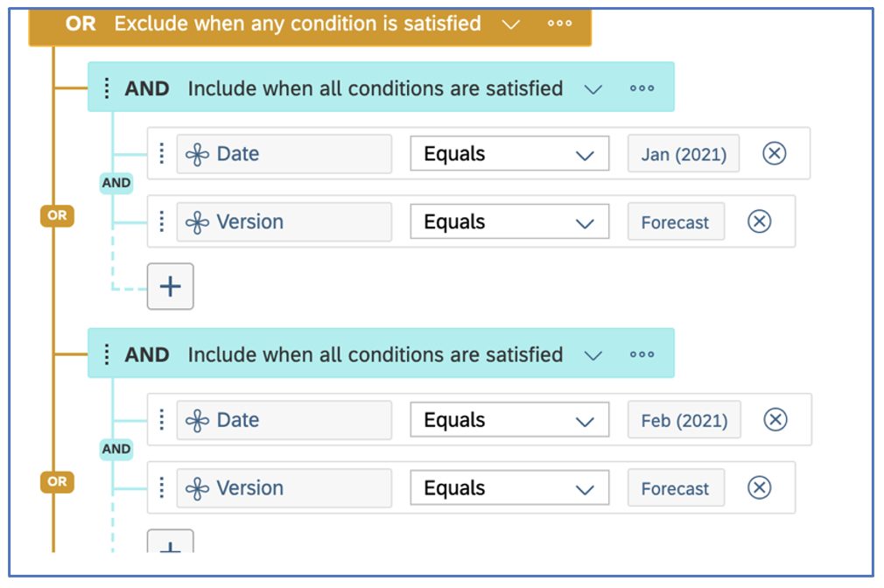Expand the OR Exclude condition type dropdown
The height and width of the screenshot is (588, 884).
510,24
